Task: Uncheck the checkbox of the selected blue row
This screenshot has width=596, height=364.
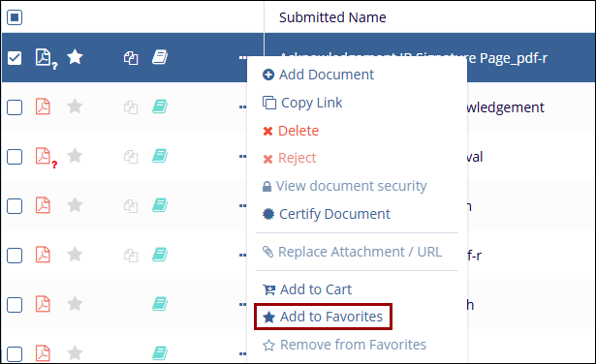Action: coord(15,58)
